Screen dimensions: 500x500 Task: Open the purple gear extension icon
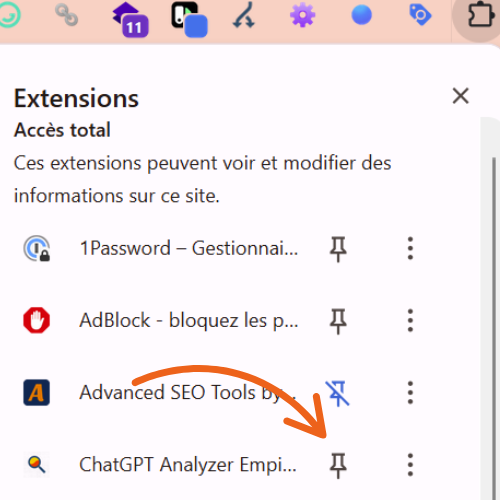(302, 15)
